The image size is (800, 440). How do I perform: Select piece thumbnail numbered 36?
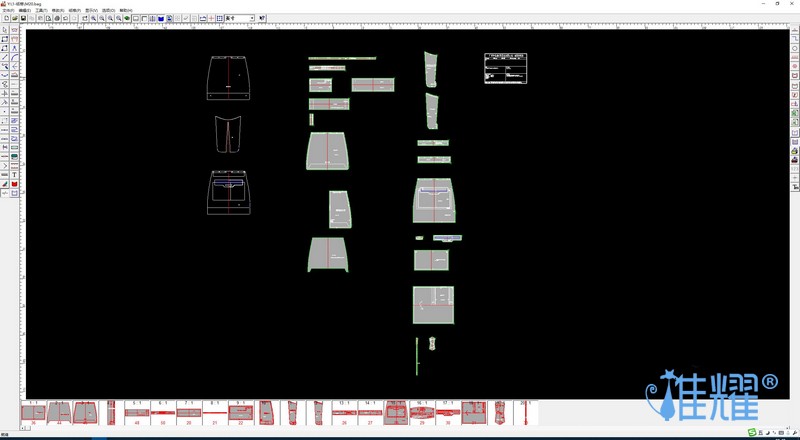[33, 412]
